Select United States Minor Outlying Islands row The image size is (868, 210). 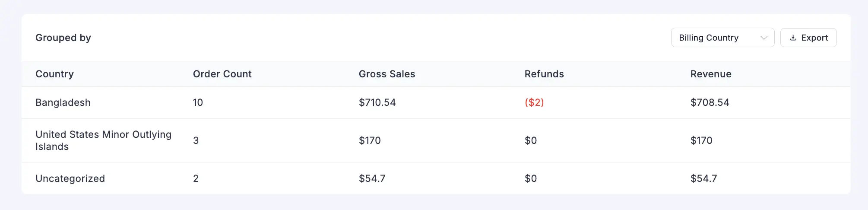coord(103,140)
